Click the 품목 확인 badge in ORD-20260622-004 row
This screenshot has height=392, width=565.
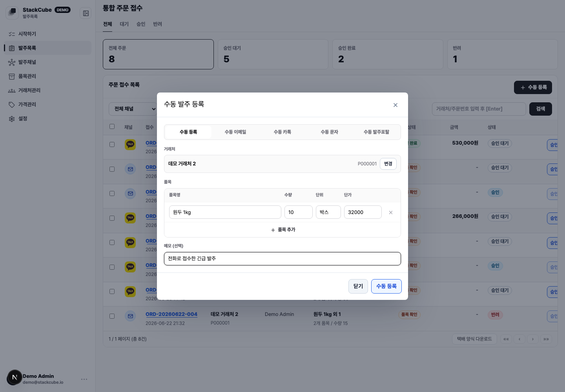coord(409,315)
